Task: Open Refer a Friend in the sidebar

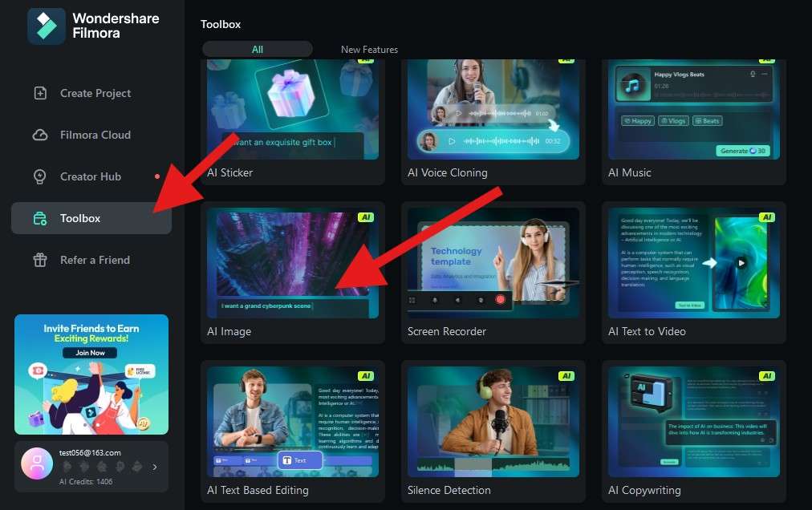Action: coord(91,260)
